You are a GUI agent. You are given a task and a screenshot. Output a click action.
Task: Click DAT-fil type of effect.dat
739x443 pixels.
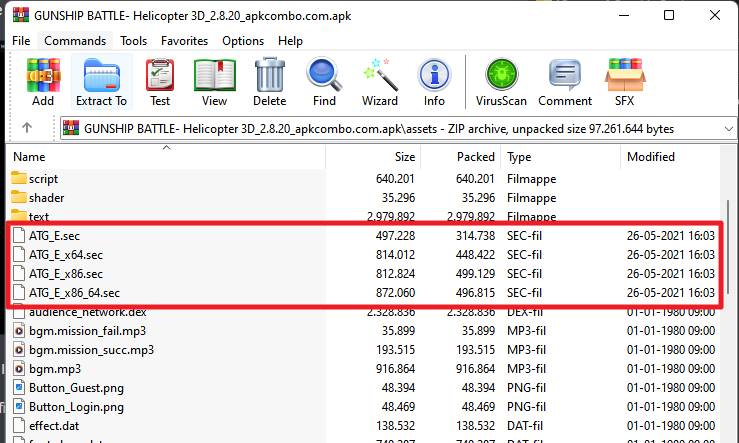coord(525,426)
